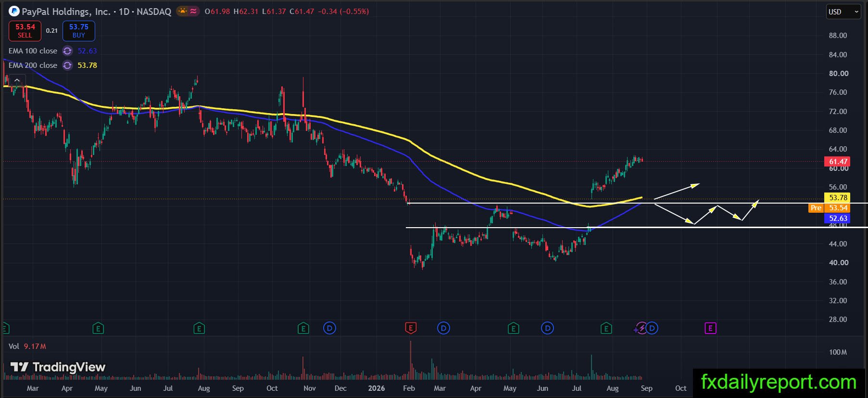
Task: Click the high price value H62.31
Action: coord(246,12)
